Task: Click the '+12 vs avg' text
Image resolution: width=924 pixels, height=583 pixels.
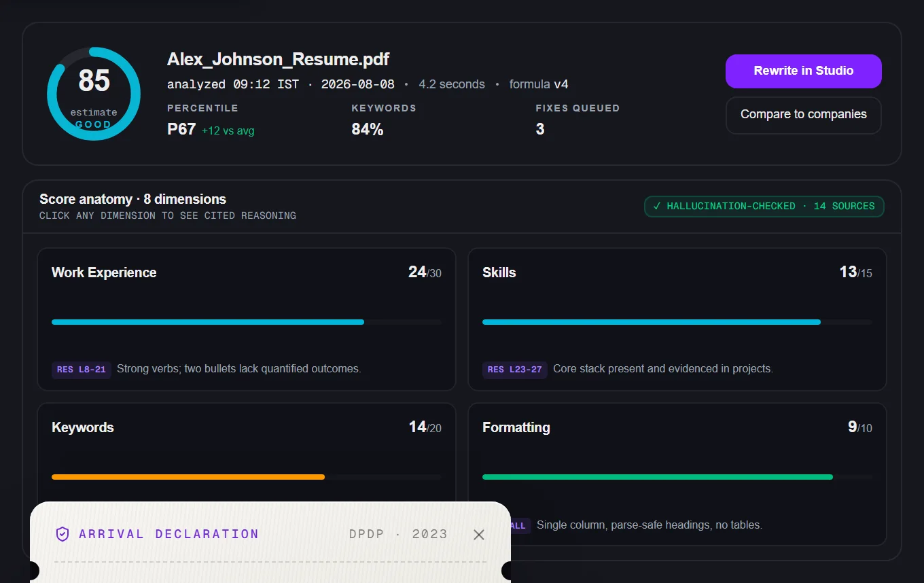Action: [x=228, y=130]
